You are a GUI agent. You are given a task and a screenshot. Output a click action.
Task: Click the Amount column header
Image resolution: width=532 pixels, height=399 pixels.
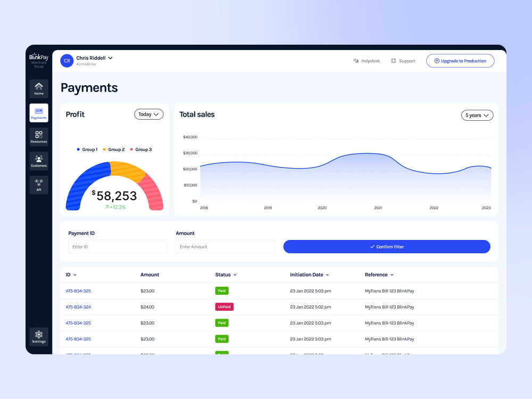coord(149,275)
